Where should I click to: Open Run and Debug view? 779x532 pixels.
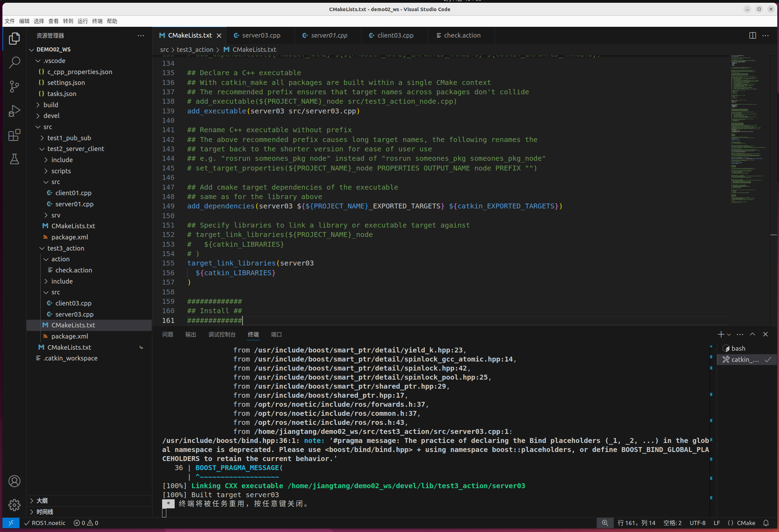[14, 111]
